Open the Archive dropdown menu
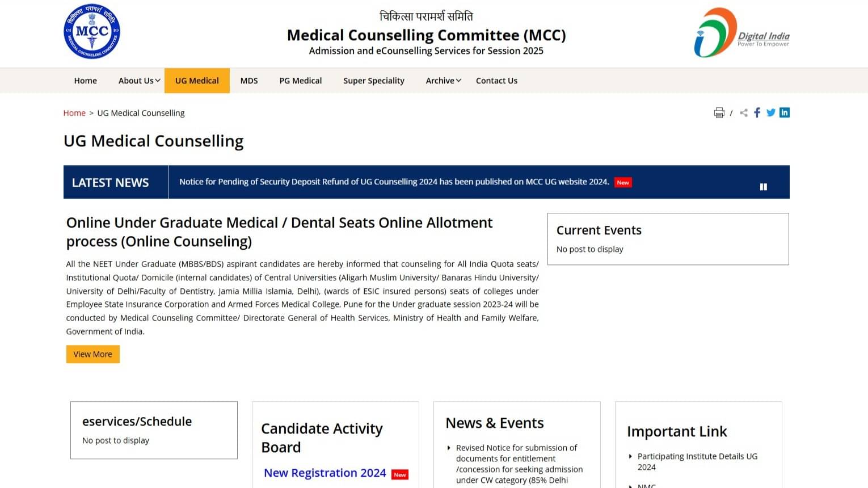 click(x=440, y=80)
